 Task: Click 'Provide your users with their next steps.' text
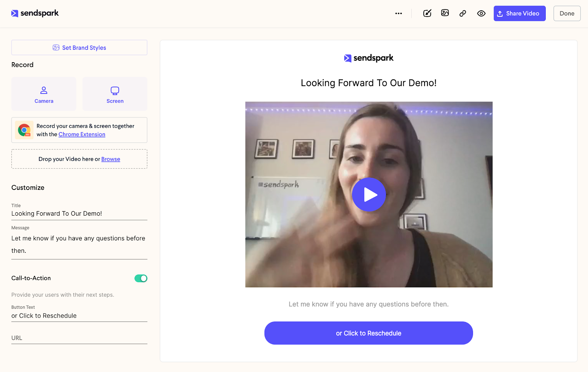coord(63,295)
